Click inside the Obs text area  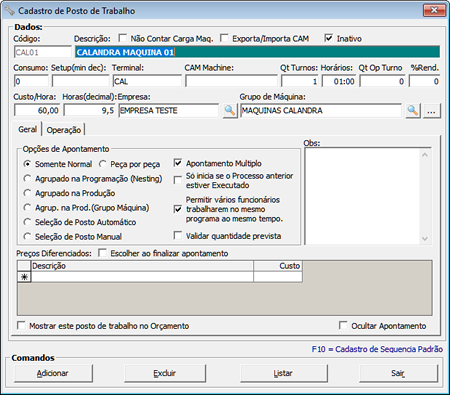coord(362,196)
